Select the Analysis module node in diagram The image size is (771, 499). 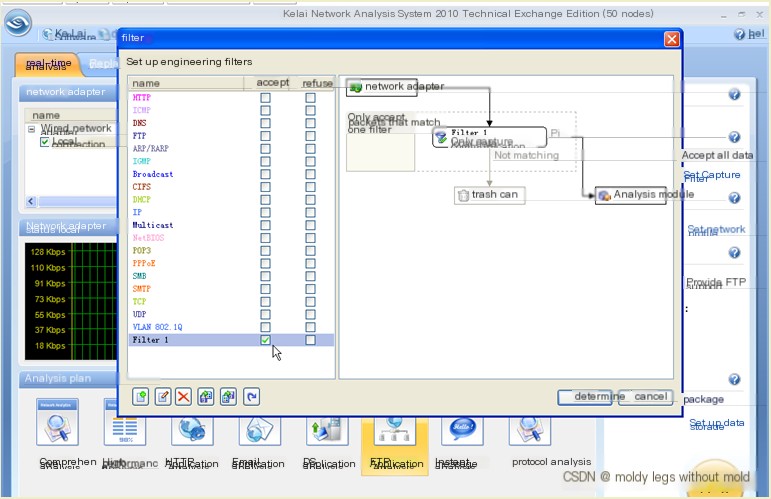631,195
